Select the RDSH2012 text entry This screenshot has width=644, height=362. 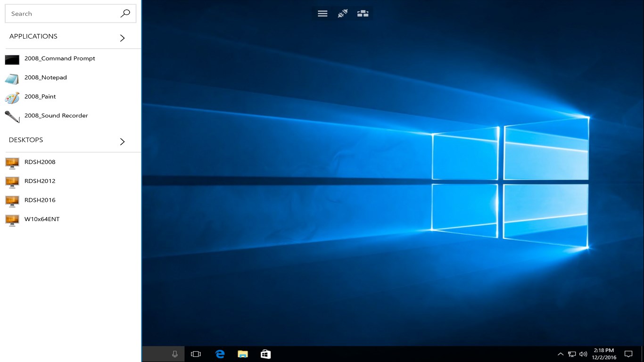click(x=40, y=181)
